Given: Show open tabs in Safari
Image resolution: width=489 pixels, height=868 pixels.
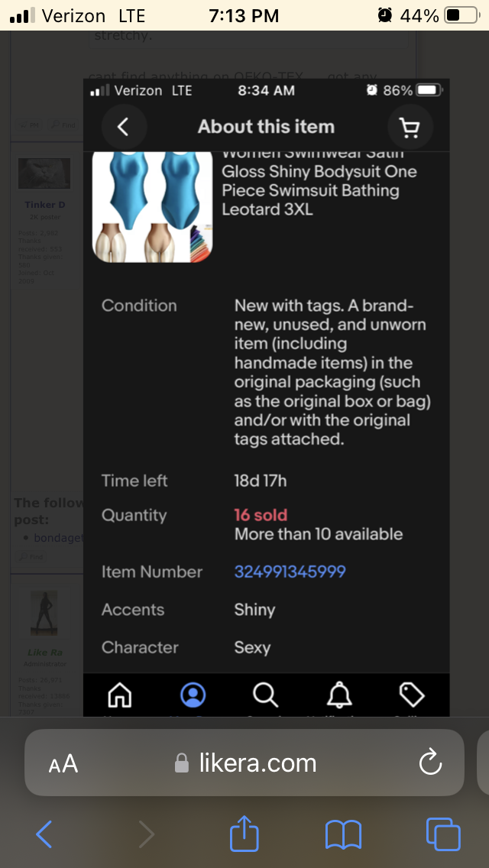Looking at the screenshot, I should click(x=443, y=834).
